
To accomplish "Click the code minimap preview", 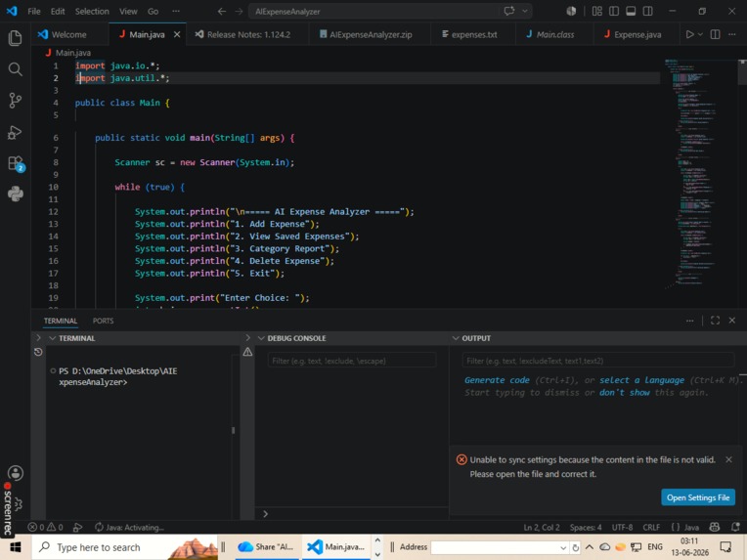I will click(700, 174).
